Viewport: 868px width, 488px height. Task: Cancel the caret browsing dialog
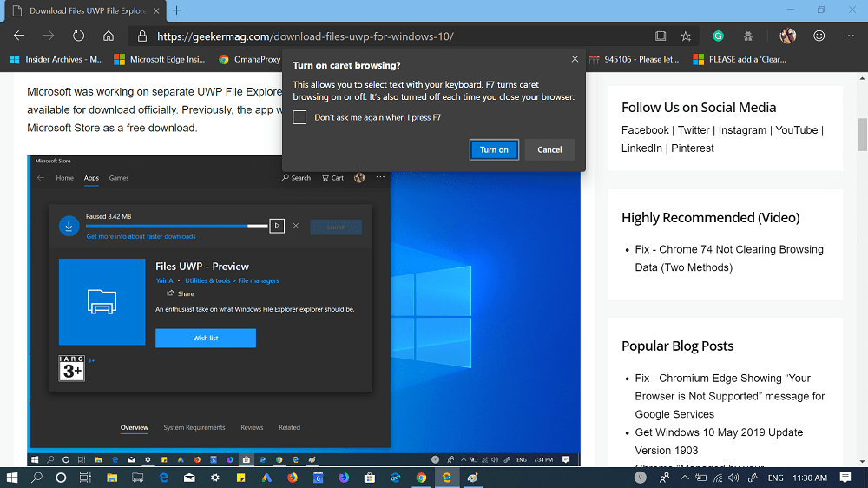tap(549, 149)
